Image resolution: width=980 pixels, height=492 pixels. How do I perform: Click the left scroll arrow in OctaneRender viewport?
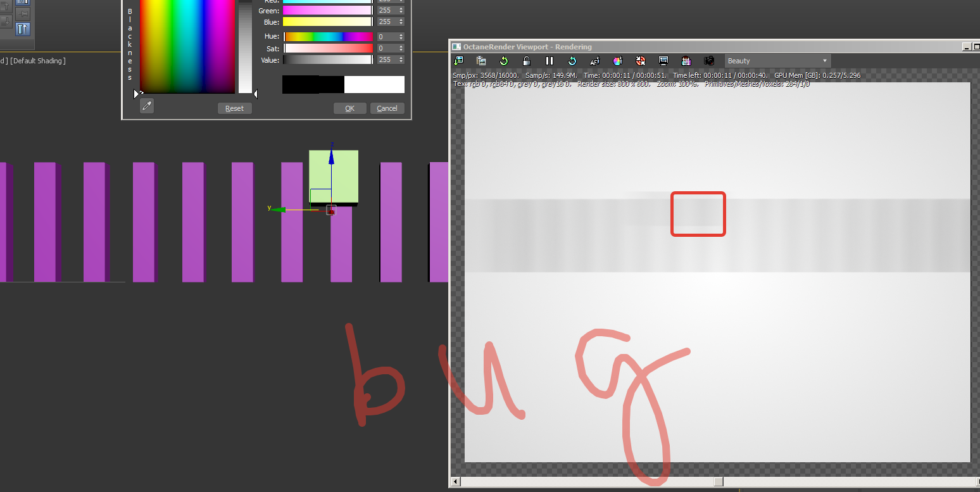click(456, 483)
